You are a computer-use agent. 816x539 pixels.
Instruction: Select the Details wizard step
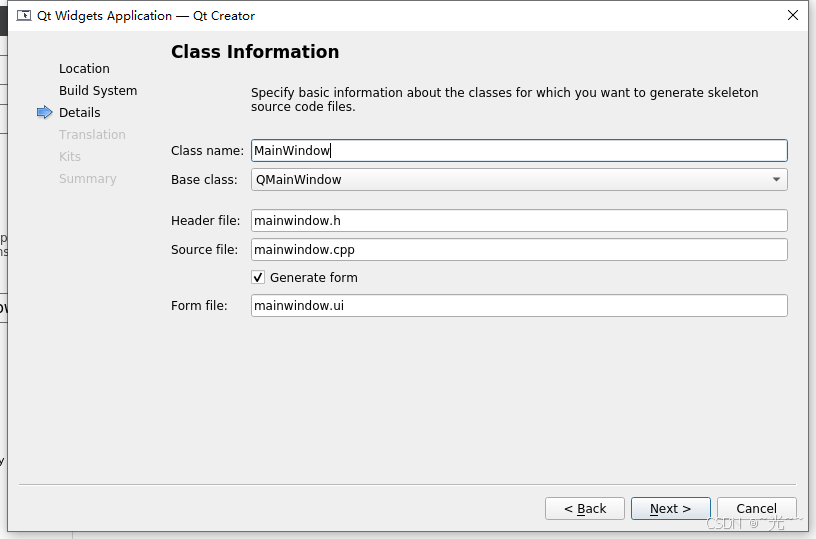[x=80, y=112]
